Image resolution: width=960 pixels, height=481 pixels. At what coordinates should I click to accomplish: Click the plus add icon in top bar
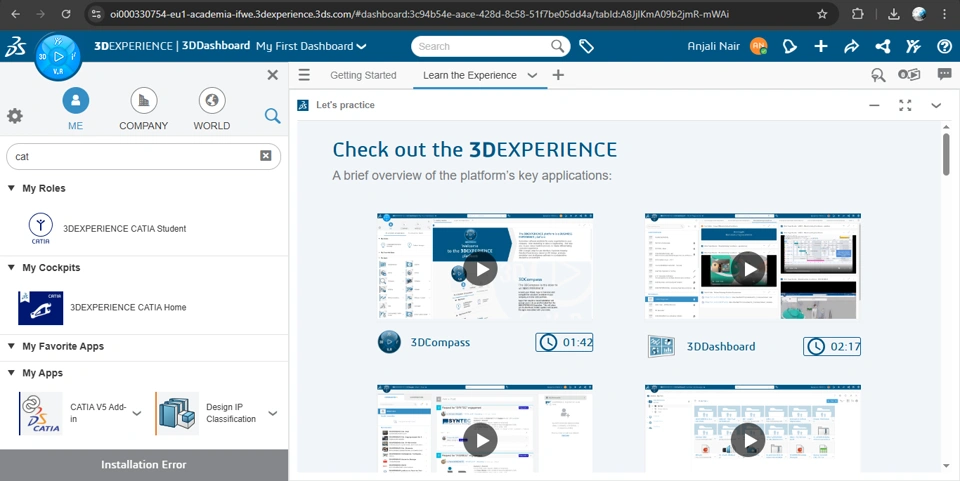coord(821,46)
